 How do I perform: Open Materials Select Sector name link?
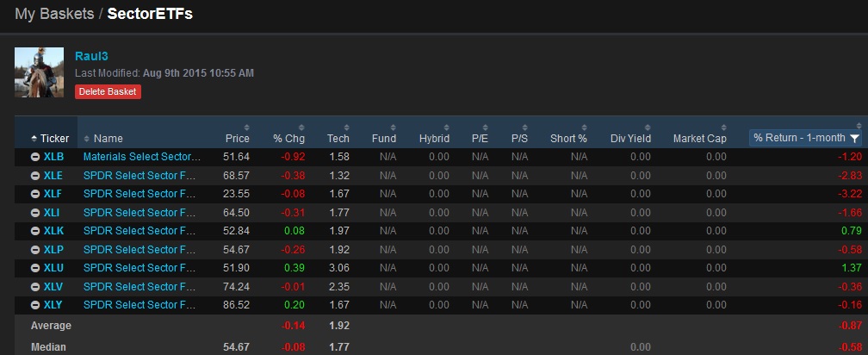pyautogui.click(x=141, y=157)
